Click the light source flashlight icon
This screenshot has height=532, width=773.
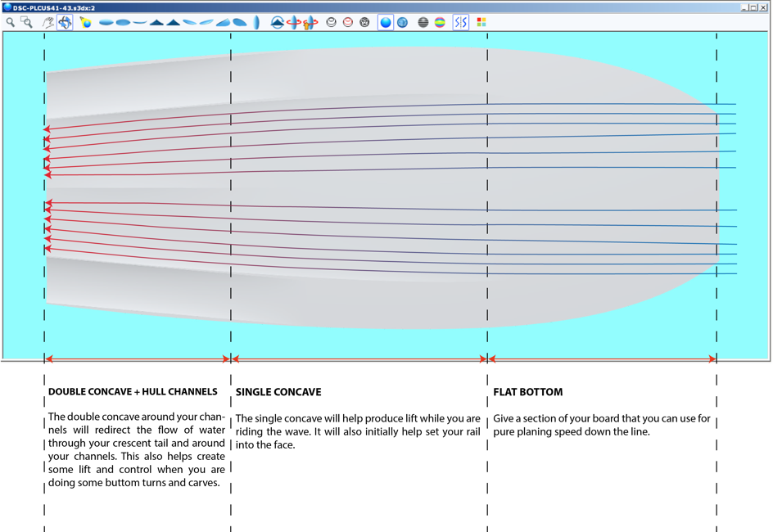point(85,22)
